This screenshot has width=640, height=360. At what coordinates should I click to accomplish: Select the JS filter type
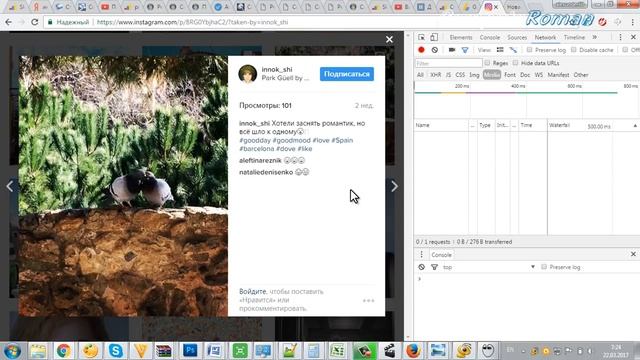(x=448, y=75)
